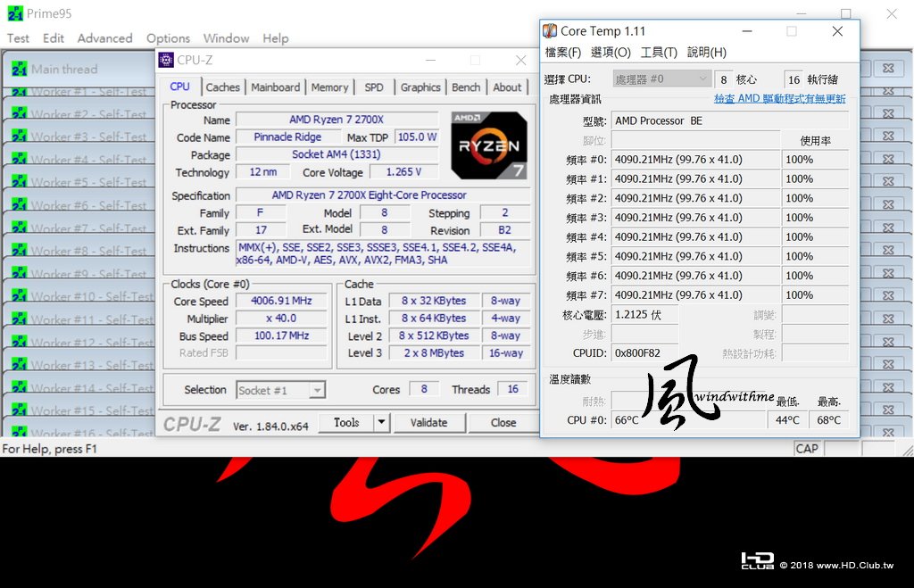914x588 pixels.
Task: Click the Worker #7 window icon
Action: (x=20, y=228)
